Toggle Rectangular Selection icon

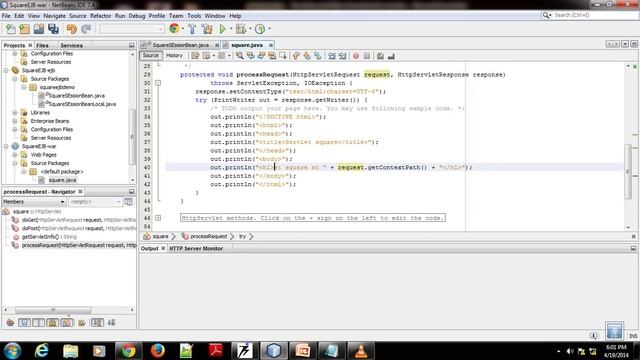click(282, 56)
